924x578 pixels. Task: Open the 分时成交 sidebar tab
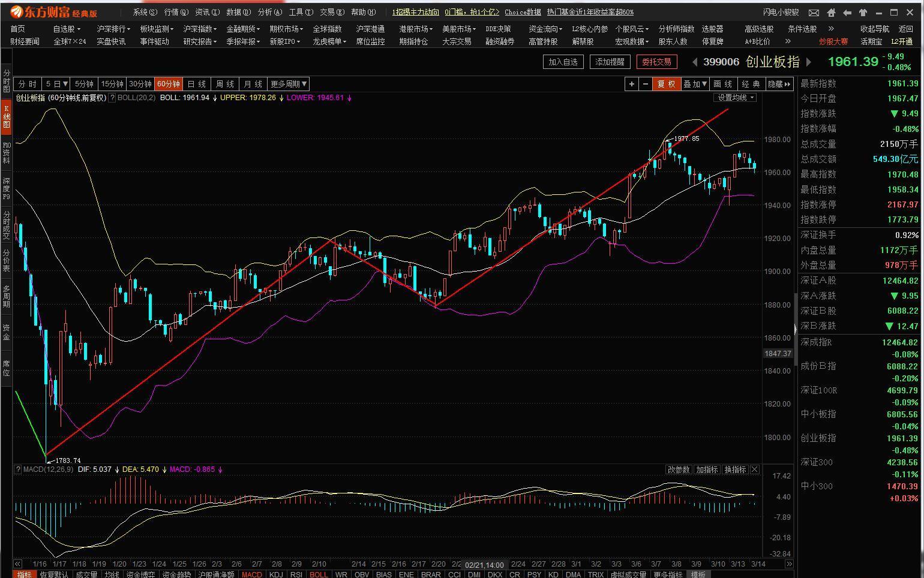[x=7, y=224]
